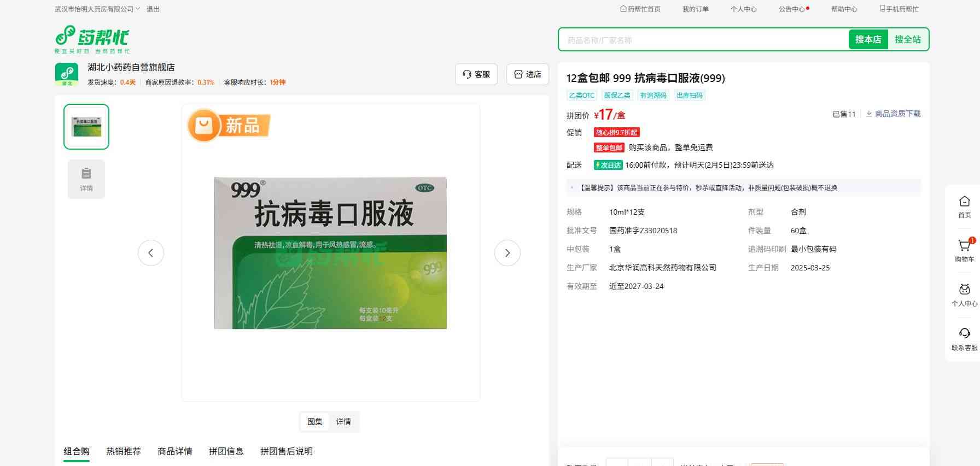Click the 详情 document icon thumbnail

(x=86, y=179)
